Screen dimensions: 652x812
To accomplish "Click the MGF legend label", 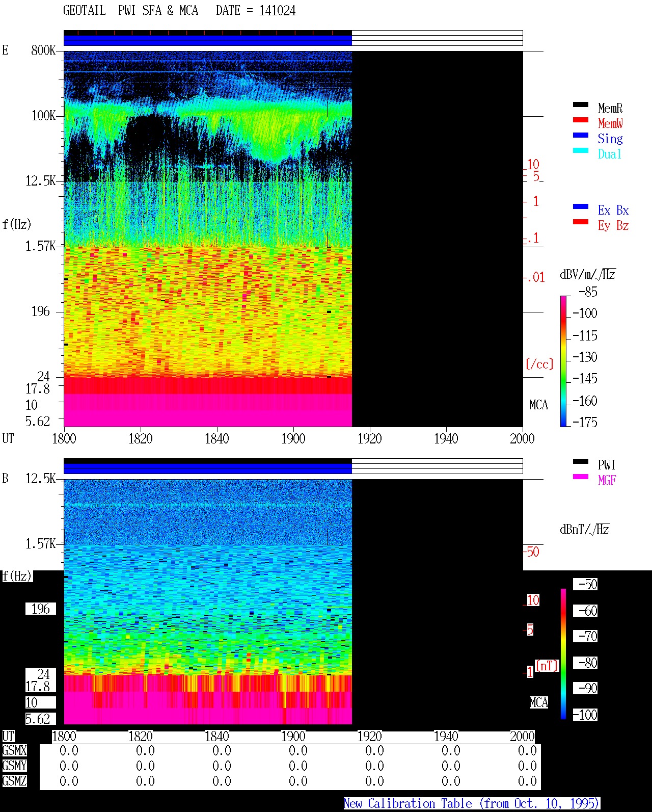I will 607,480.
